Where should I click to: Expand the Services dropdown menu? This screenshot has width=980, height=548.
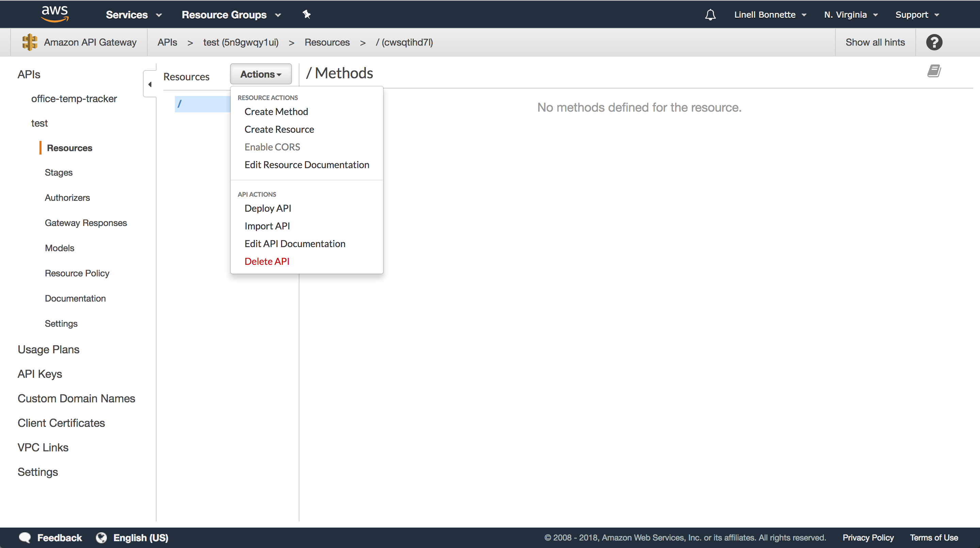[x=133, y=14]
